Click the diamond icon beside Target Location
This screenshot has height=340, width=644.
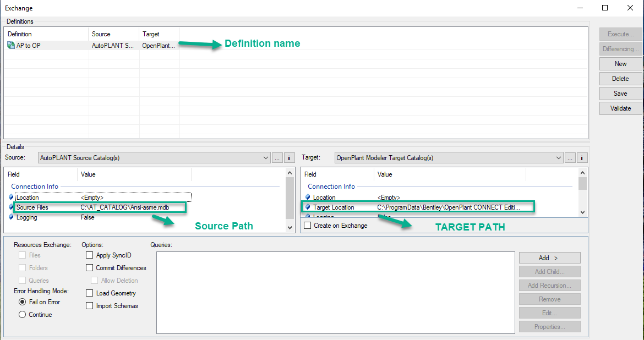pos(308,207)
